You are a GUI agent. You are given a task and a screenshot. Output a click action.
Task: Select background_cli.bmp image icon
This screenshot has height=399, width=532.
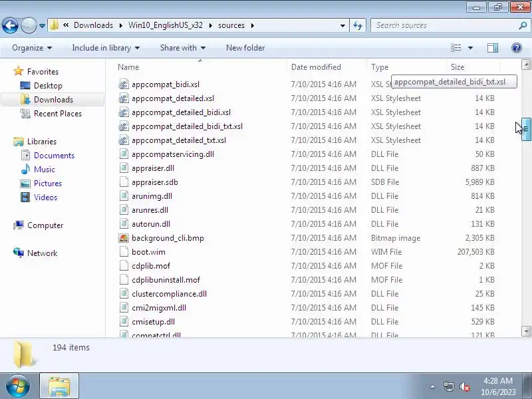pos(124,238)
